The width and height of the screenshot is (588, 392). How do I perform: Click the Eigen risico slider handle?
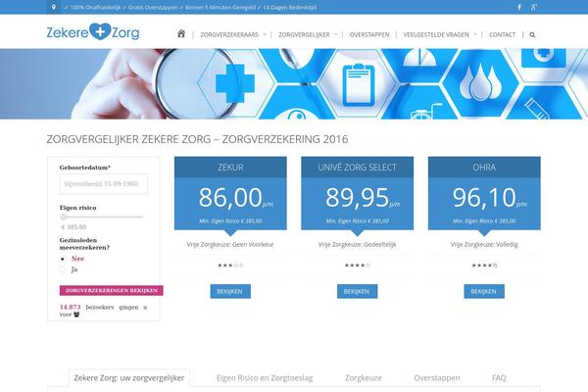coord(63,217)
